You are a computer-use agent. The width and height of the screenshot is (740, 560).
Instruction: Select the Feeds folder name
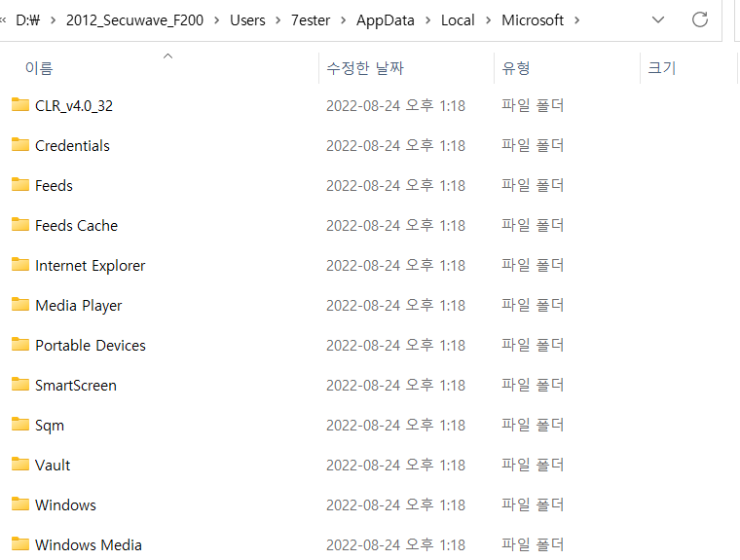(x=54, y=186)
